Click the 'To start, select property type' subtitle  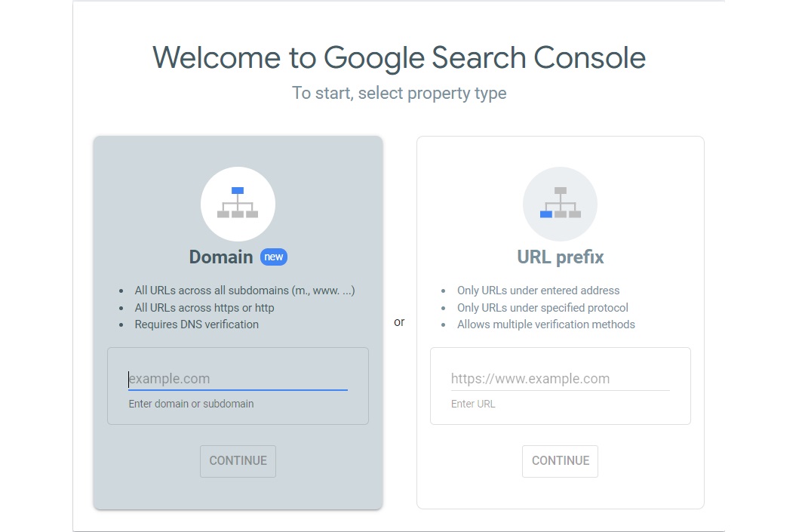399,93
